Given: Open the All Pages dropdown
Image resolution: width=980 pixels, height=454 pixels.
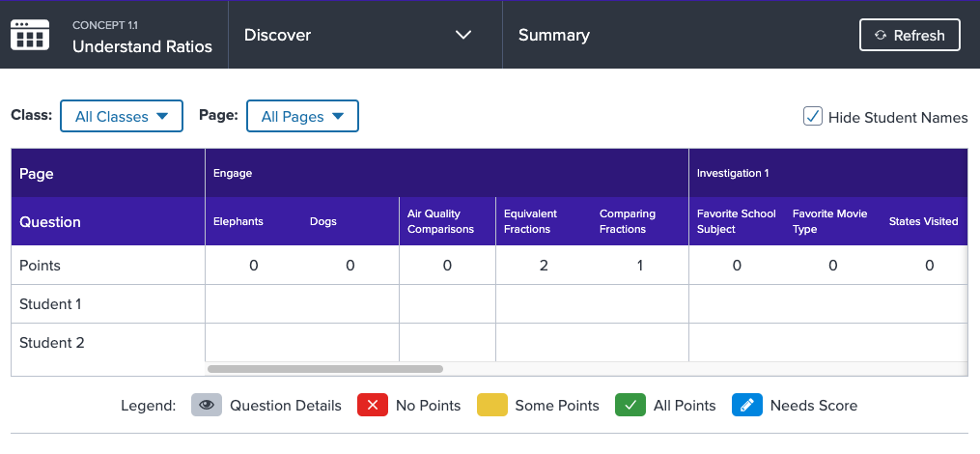Looking at the screenshot, I should click(302, 116).
